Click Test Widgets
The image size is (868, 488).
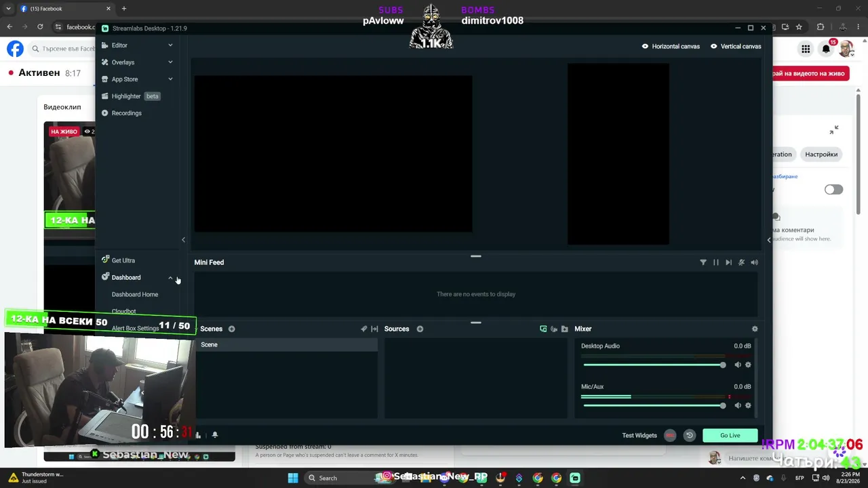click(x=639, y=435)
